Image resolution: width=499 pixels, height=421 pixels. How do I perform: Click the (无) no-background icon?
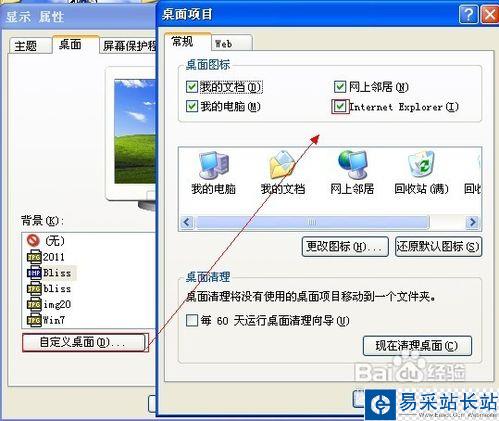(x=33, y=240)
